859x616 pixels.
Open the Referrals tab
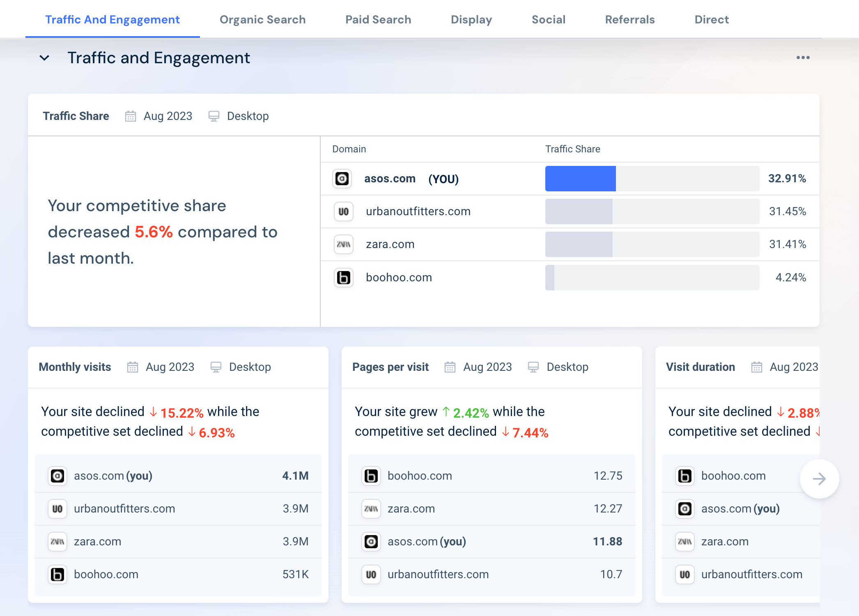(x=629, y=19)
